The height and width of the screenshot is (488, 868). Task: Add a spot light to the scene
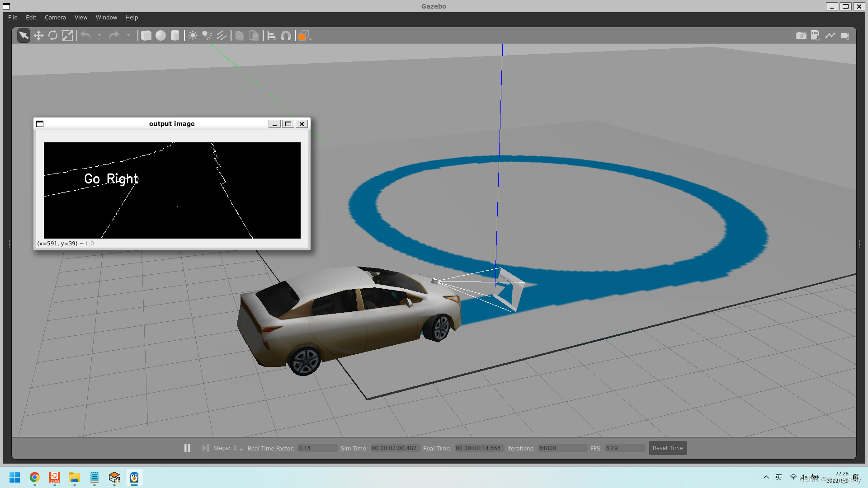207,36
